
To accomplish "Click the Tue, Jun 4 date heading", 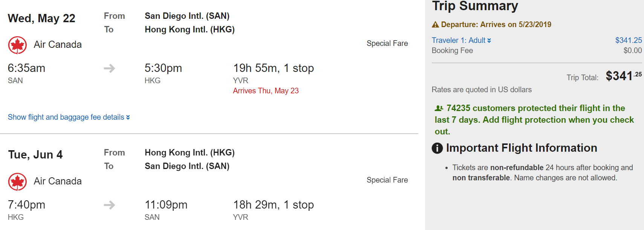I will [x=35, y=155].
